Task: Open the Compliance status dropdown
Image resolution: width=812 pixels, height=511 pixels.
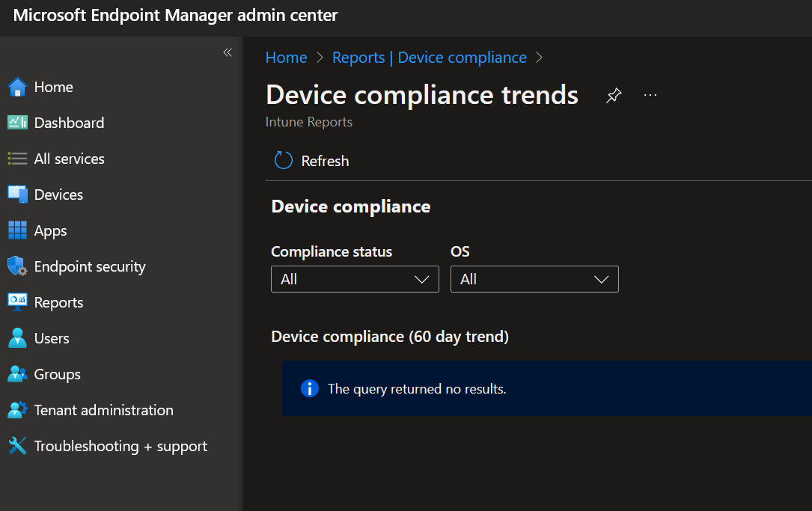Action: point(355,279)
